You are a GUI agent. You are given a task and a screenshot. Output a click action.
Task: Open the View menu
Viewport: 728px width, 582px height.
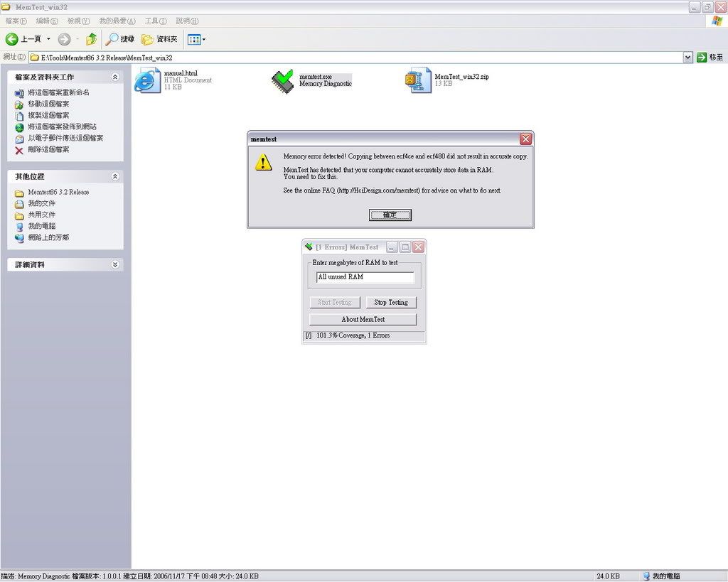pyautogui.click(x=78, y=21)
